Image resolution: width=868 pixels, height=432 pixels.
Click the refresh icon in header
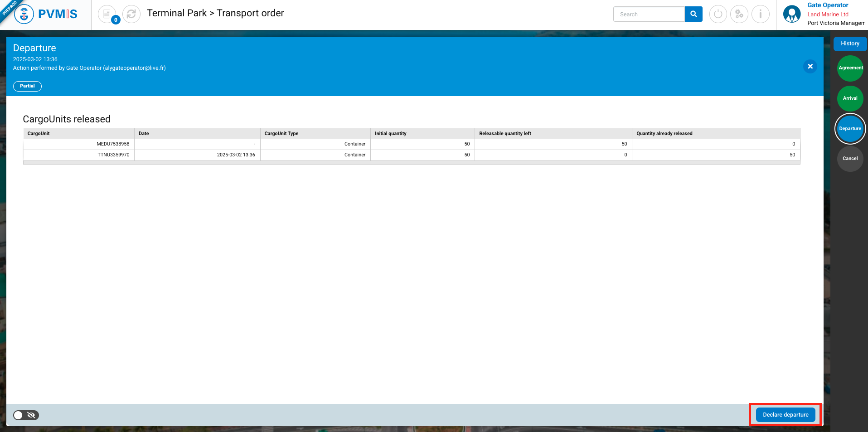coord(131,14)
